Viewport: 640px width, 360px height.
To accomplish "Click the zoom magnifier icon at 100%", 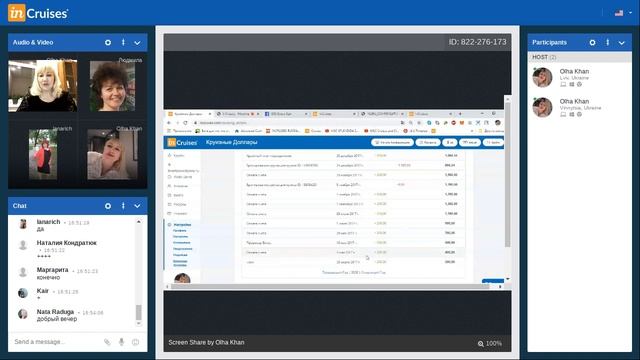I will (481, 344).
